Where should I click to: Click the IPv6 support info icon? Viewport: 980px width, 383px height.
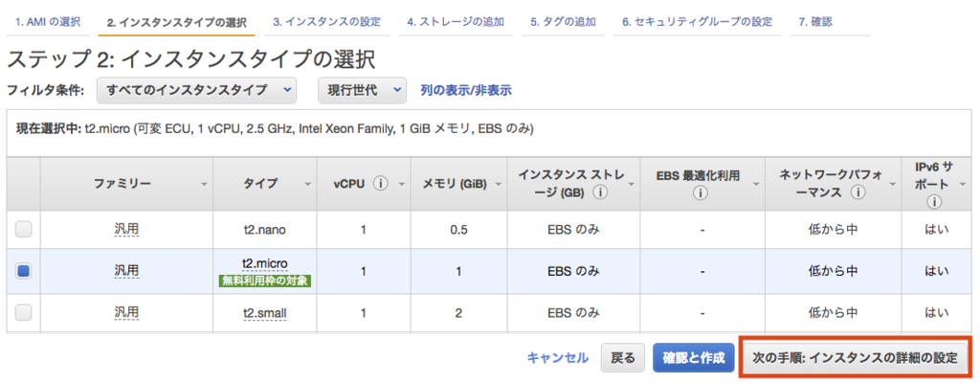click(933, 201)
